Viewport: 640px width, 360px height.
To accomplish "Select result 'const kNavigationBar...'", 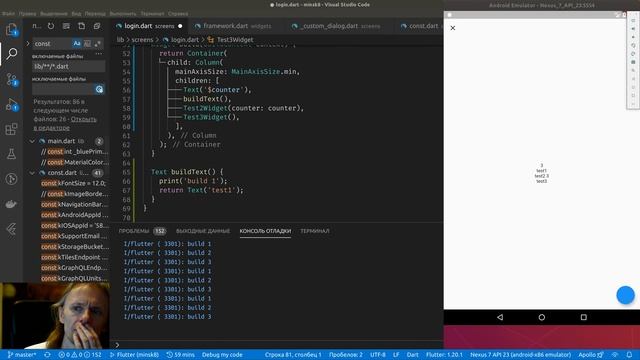I will click(x=74, y=204).
